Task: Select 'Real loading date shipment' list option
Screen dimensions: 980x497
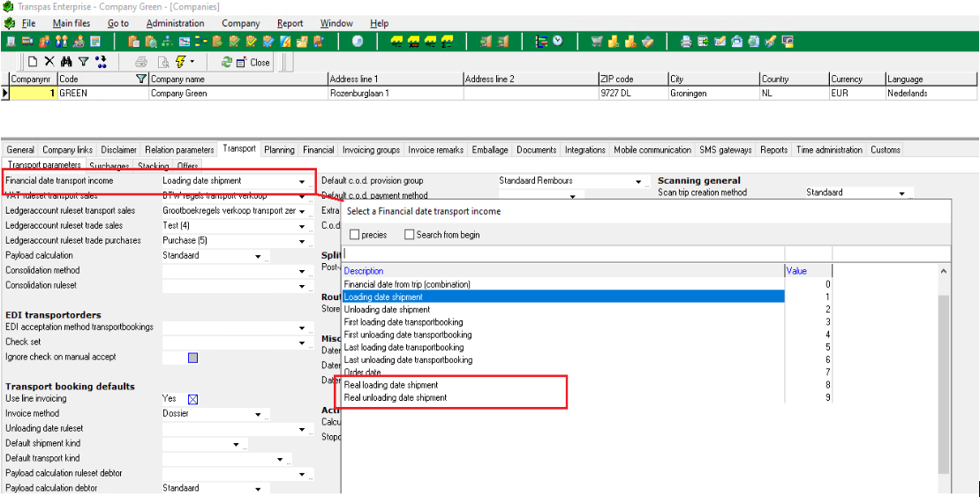Action: pos(391,385)
